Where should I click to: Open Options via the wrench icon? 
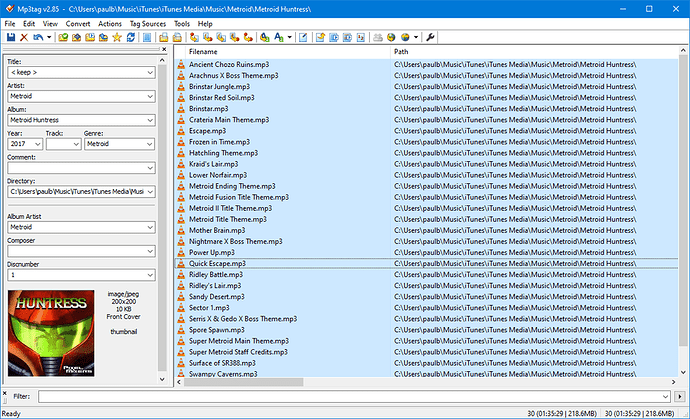(x=430, y=37)
